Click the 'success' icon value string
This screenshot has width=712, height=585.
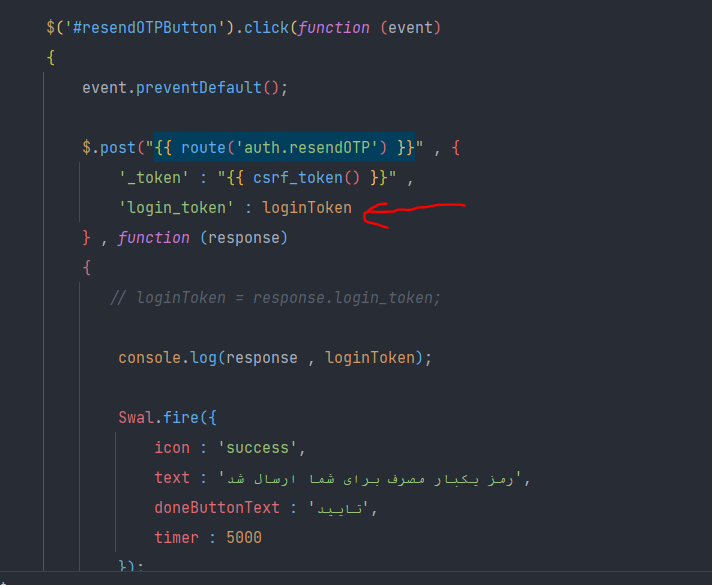click(x=257, y=448)
